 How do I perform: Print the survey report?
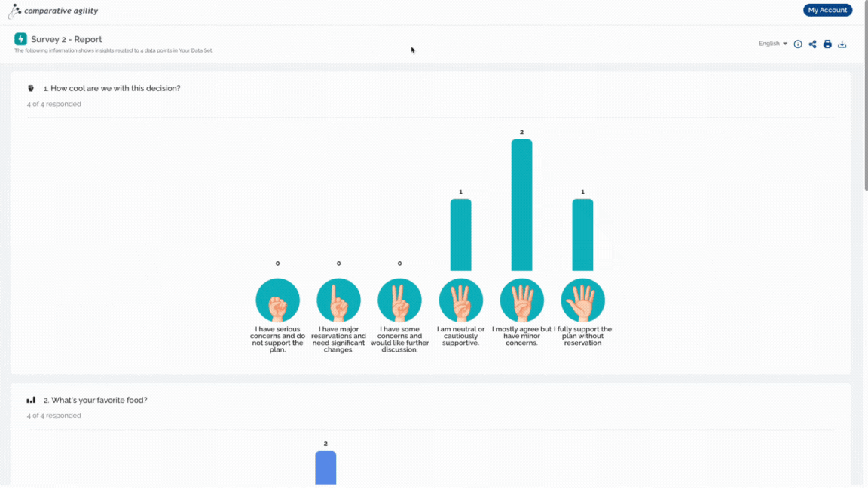[827, 44]
